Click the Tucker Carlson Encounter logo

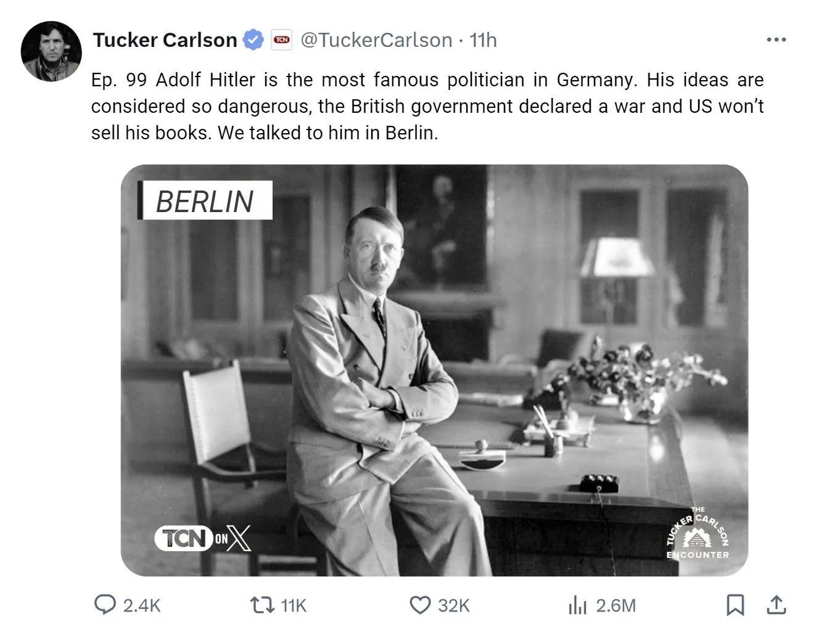[x=698, y=534]
